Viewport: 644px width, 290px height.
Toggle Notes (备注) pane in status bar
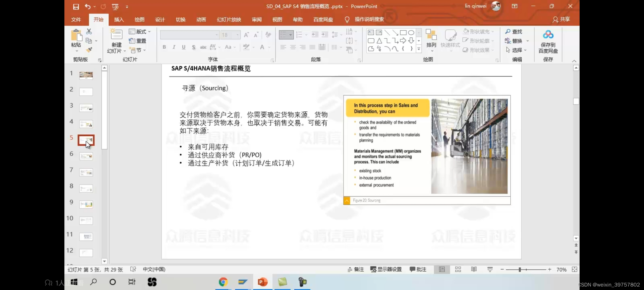(x=356, y=269)
